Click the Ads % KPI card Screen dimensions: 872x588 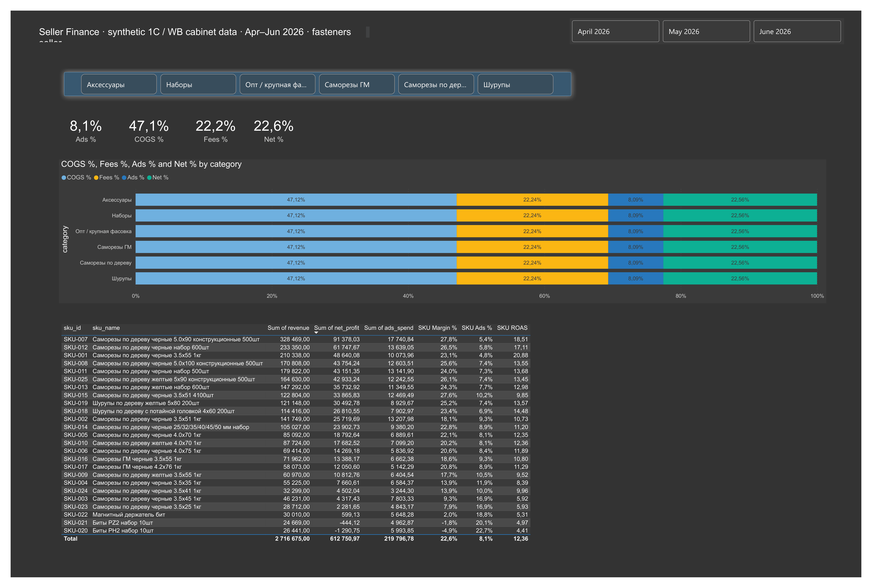tap(85, 131)
